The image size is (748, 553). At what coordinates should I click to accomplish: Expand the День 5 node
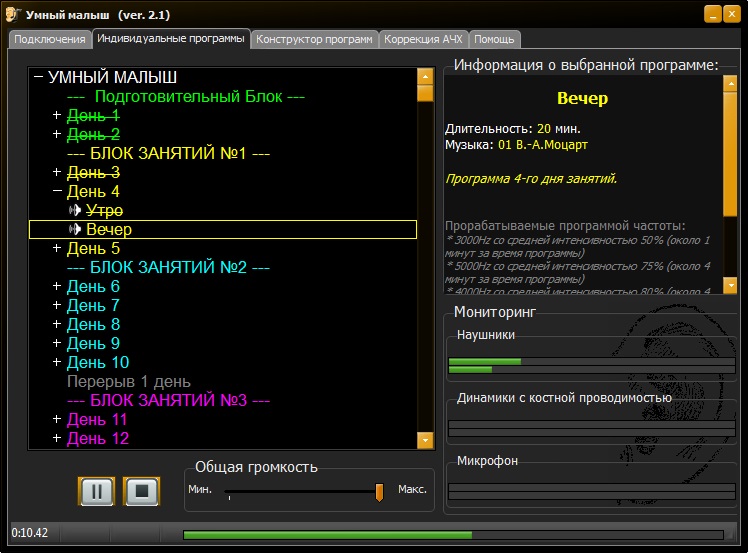pyautogui.click(x=57, y=248)
